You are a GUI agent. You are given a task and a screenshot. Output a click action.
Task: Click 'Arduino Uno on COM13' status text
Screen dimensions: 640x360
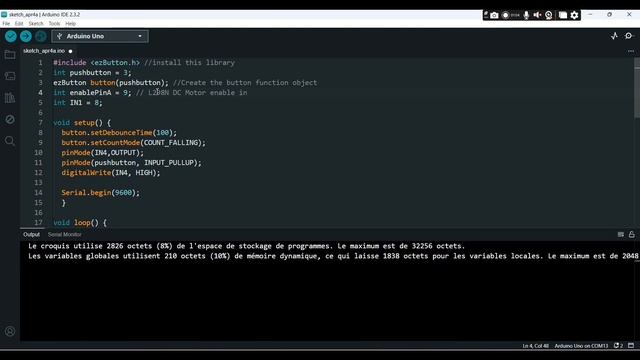pos(581,346)
